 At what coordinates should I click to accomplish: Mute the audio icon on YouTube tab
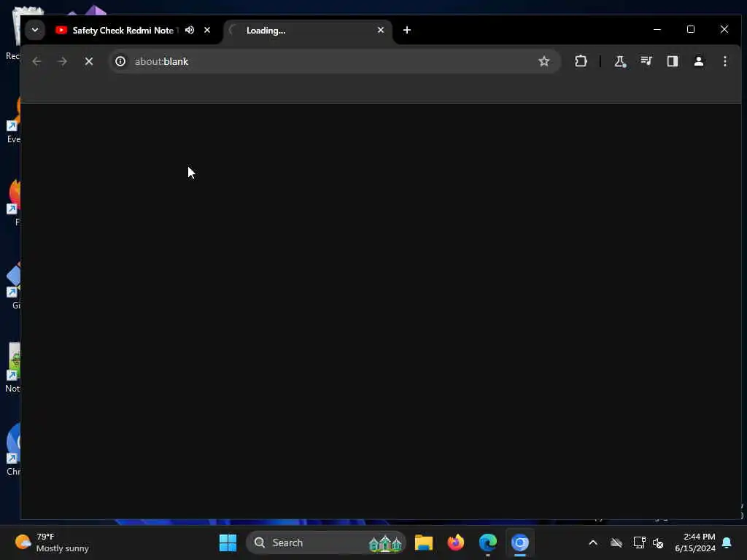pyautogui.click(x=190, y=30)
